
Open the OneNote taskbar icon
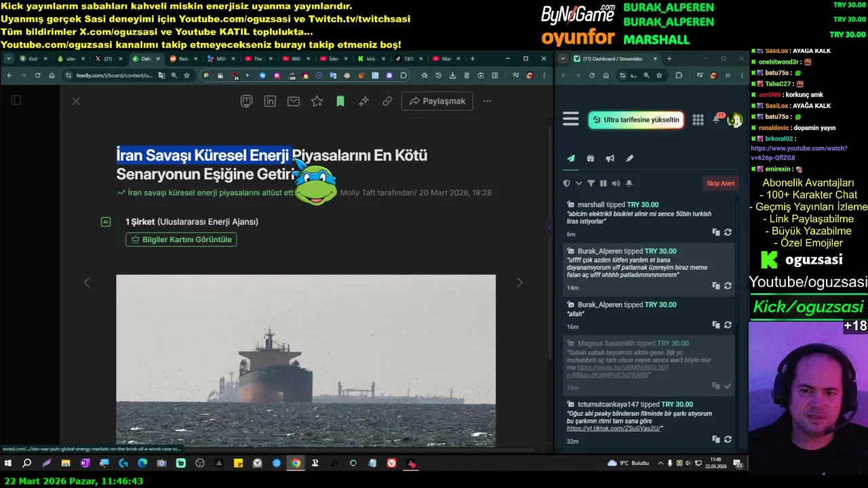pos(85,464)
